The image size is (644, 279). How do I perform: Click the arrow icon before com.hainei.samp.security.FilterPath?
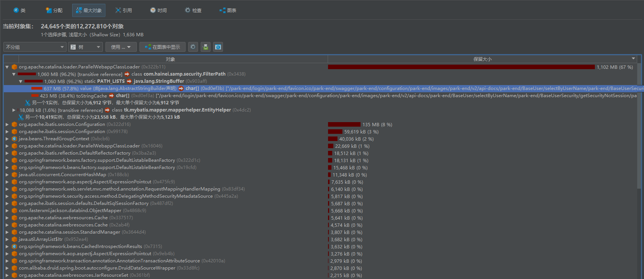click(127, 74)
